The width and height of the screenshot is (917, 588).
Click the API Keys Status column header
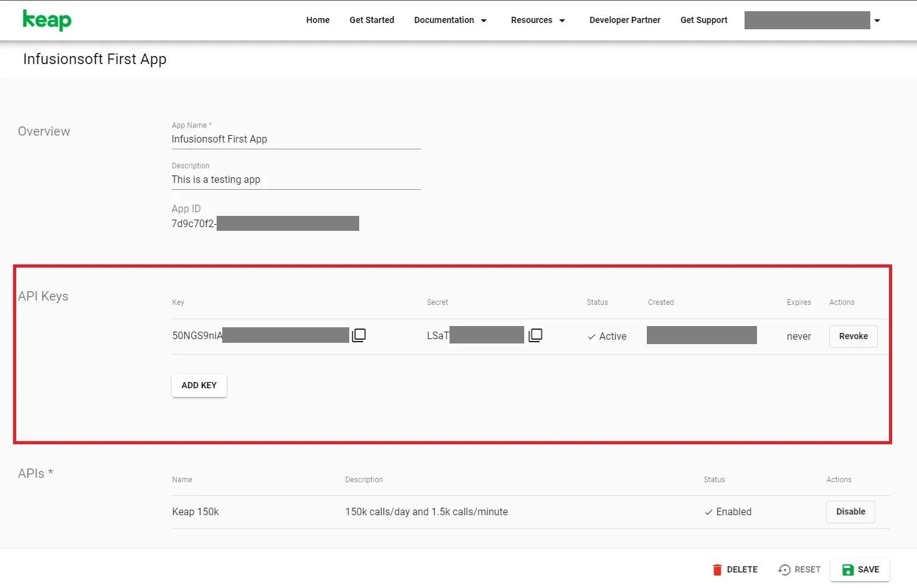click(x=597, y=302)
